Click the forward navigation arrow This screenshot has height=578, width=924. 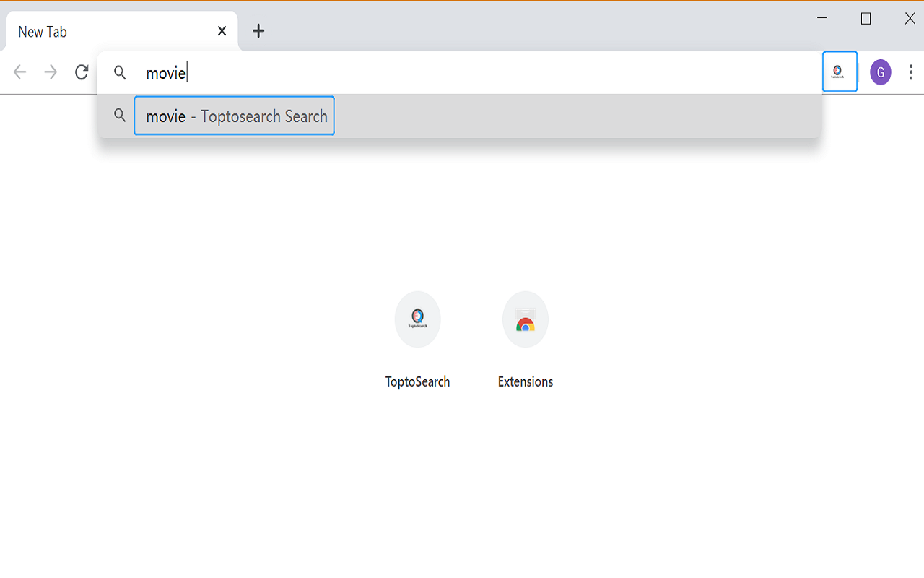[x=50, y=72]
